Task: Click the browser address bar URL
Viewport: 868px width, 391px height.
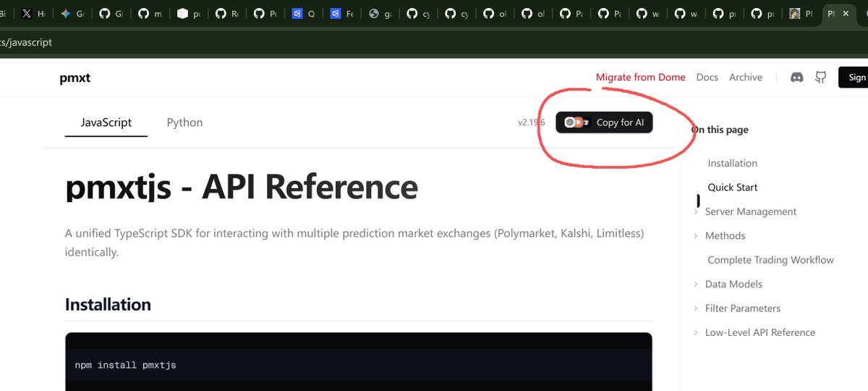Action: point(27,43)
